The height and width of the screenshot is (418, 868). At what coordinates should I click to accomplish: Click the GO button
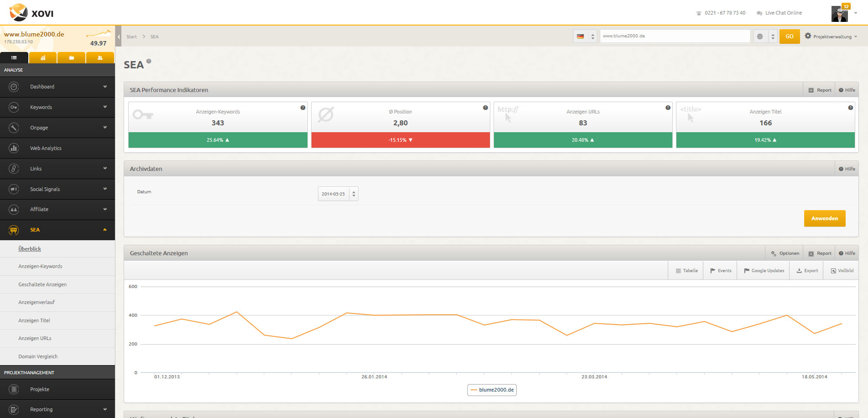pyautogui.click(x=790, y=36)
